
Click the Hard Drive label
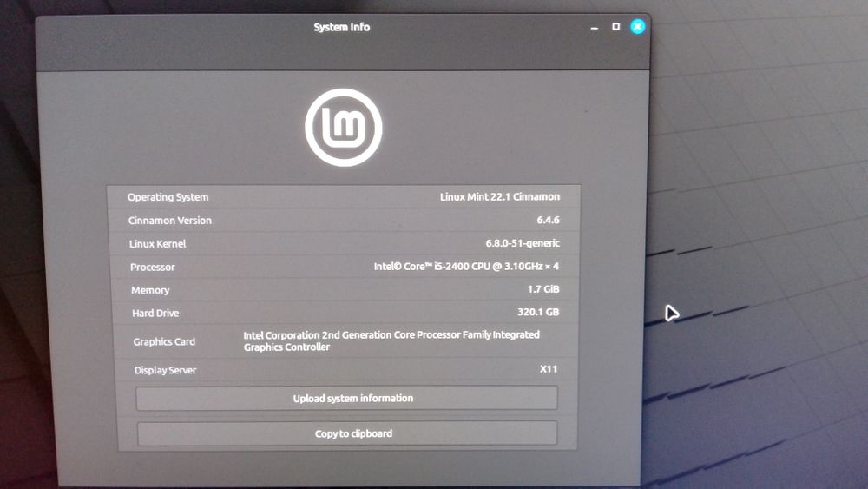155,313
